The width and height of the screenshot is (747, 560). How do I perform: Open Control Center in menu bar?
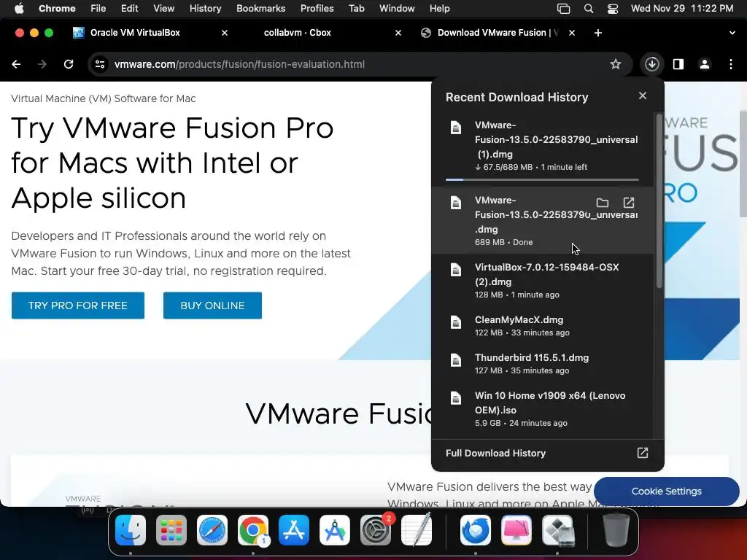(613, 9)
